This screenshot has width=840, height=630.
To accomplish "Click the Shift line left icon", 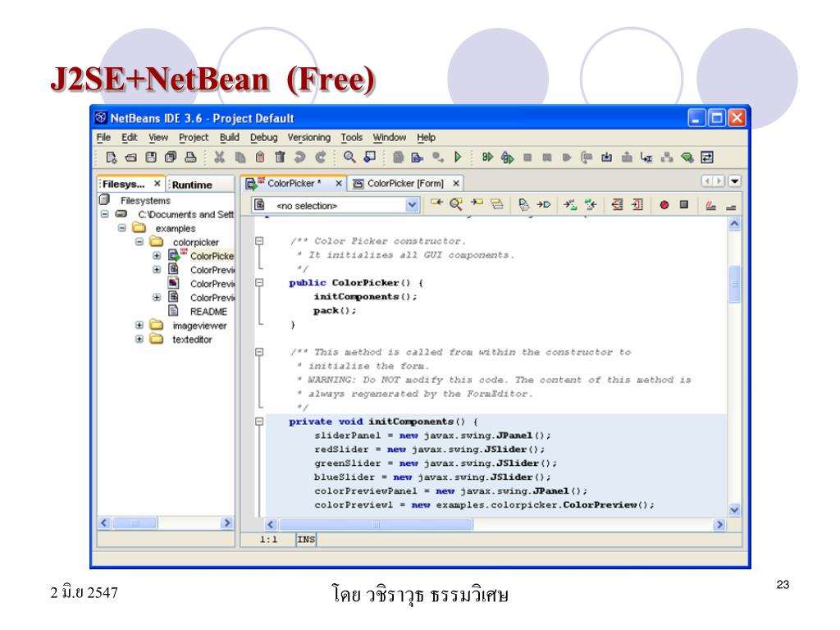I will tap(617, 204).
